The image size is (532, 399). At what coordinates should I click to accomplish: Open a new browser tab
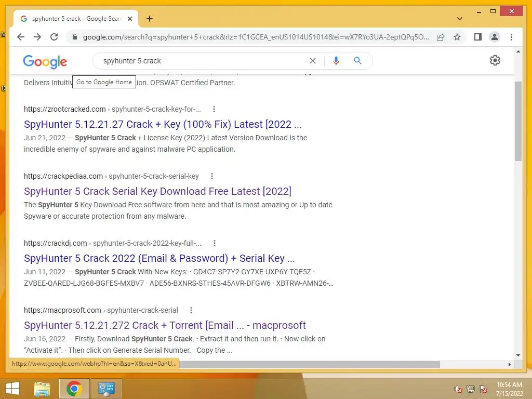pyautogui.click(x=149, y=19)
